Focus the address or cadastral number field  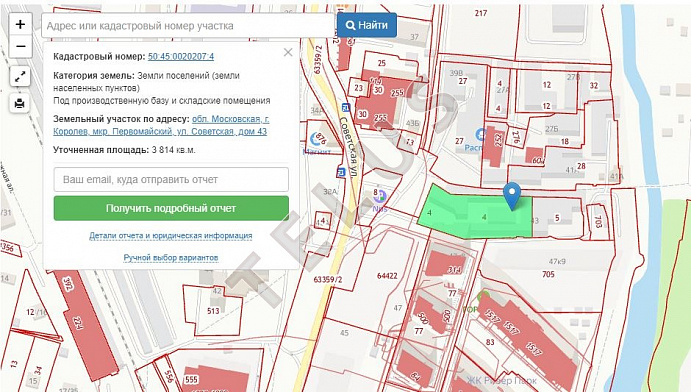pyautogui.click(x=188, y=26)
